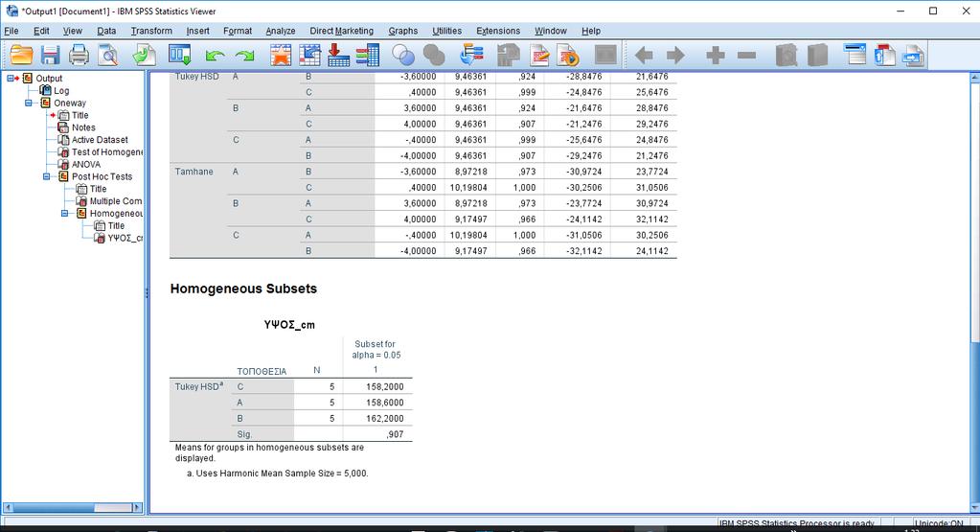Image resolution: width=980 pixels, height=532 pixels.
Task: Click the Insert Heading toolbar icon
Action: [855, 55]
